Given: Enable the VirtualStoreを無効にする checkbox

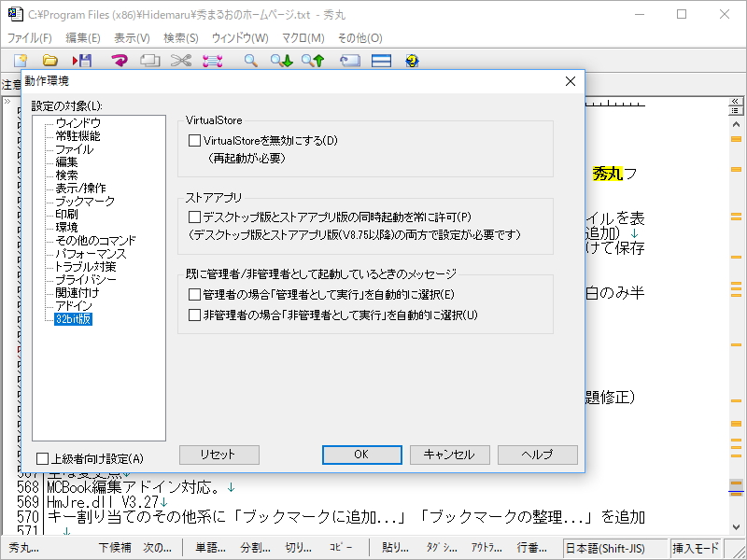Looking at the screenshot, I should [194, 139].
